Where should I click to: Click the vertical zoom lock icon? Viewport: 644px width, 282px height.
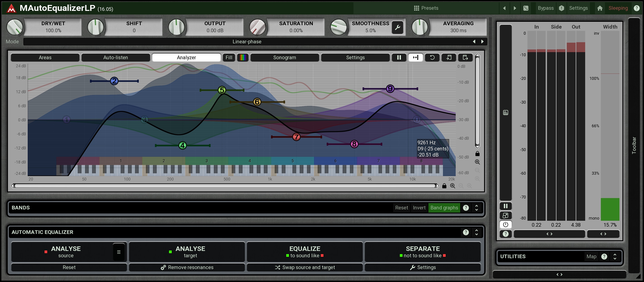tap(477, 154)
